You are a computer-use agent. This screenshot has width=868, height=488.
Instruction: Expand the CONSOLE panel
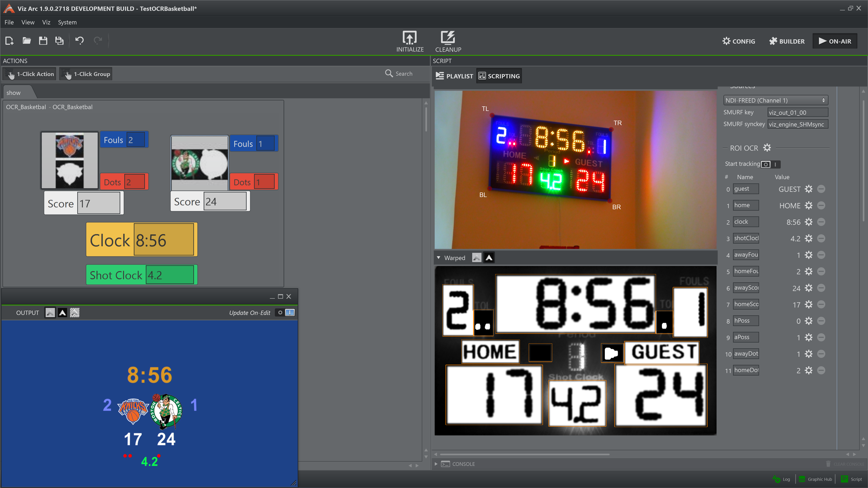(436, 464)
